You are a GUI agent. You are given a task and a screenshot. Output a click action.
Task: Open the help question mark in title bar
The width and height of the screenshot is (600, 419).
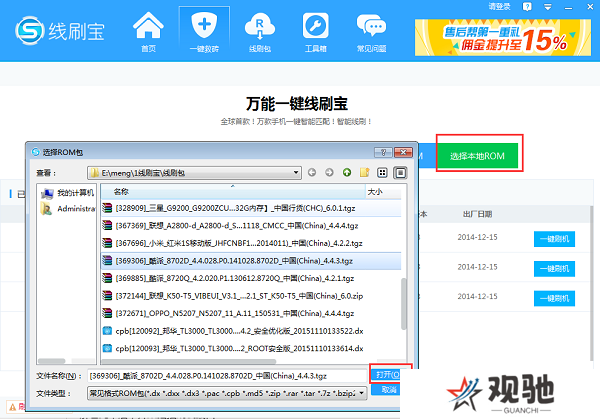point(527,7)
